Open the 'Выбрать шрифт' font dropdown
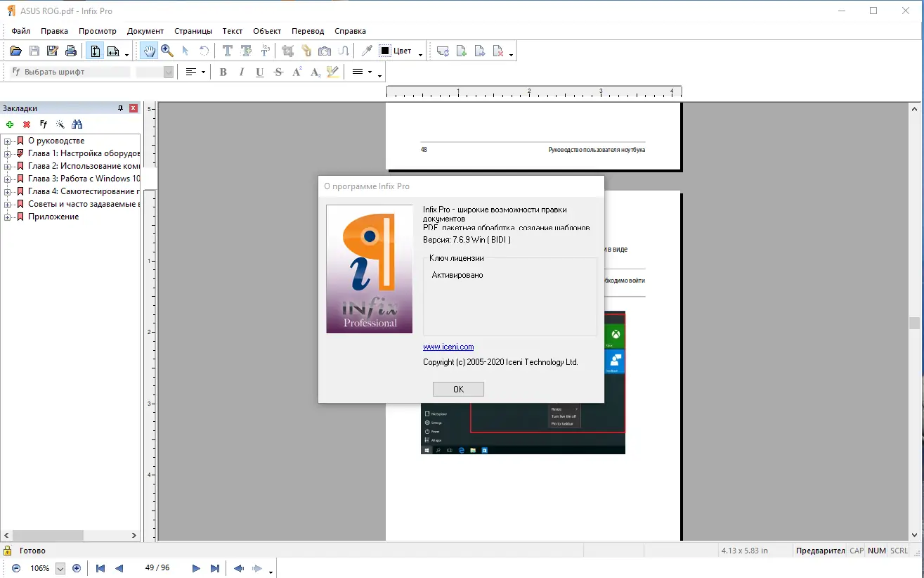Image resolution: width=924 pixels, height=578 pixels. (70, 72)
